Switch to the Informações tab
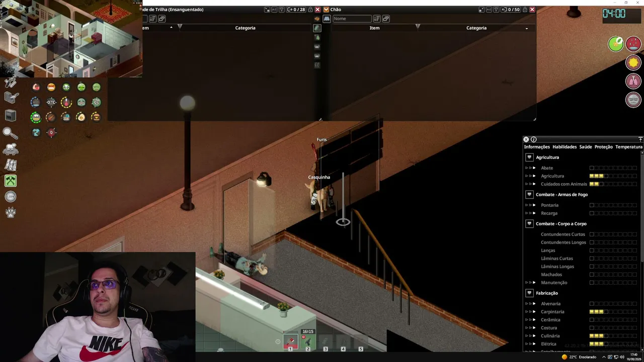Viewport: 644px width, 362px height. point(537,147)
